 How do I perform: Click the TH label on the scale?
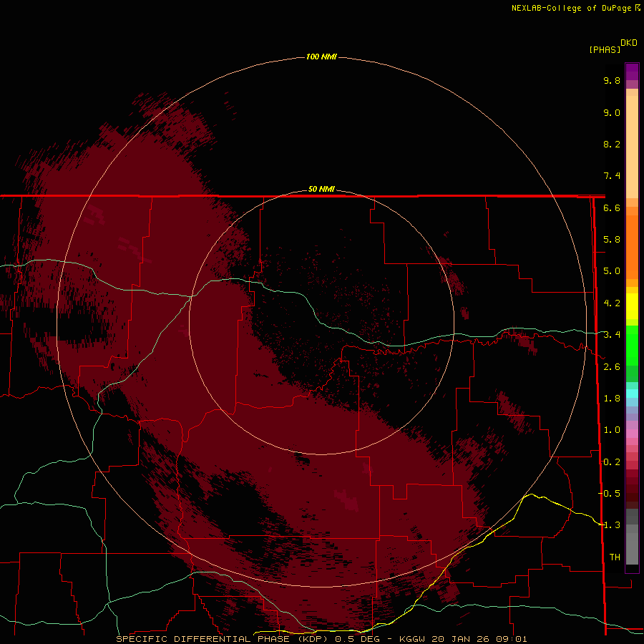pos(615,557)
